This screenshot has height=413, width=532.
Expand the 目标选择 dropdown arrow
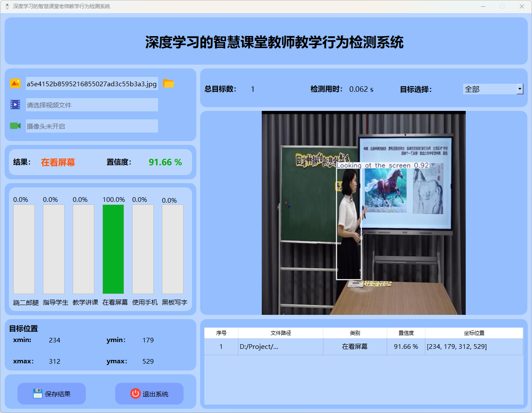[520, 89]
